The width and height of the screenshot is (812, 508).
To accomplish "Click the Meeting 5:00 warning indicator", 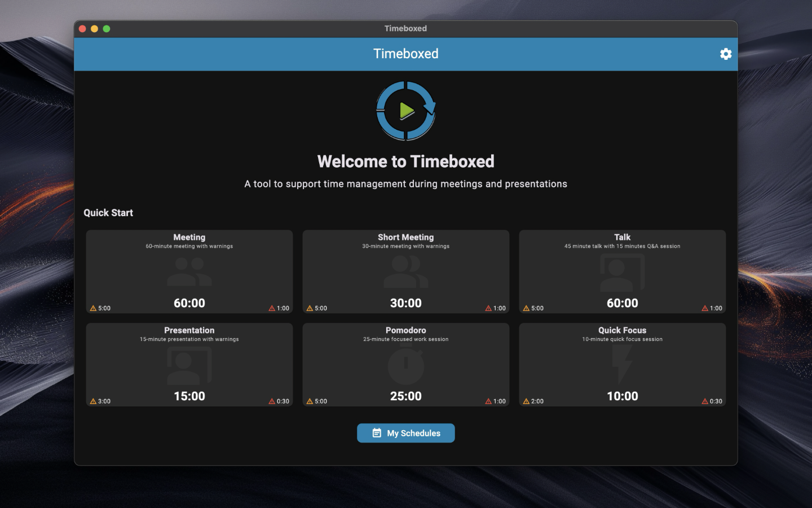I will tap(100, 308).
